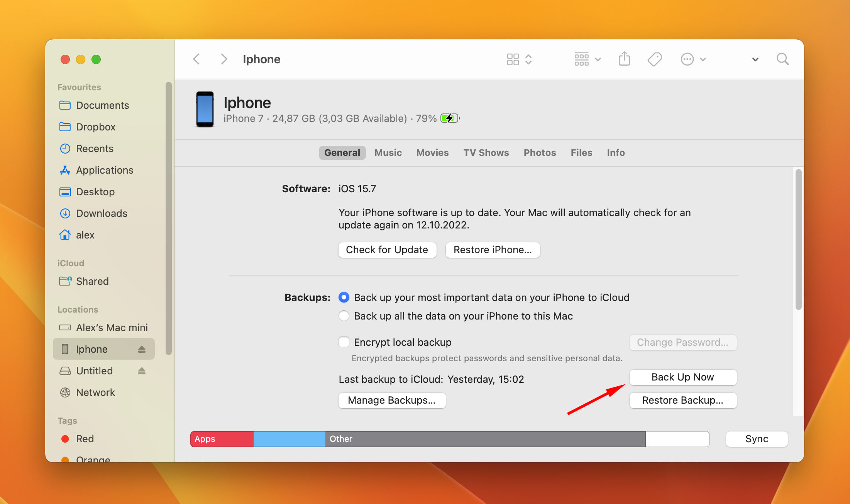This screenshot has height=504, width=850.
Task: Click the Other storage bar segment
Action: pyautogui.click(x=485, y=439)
